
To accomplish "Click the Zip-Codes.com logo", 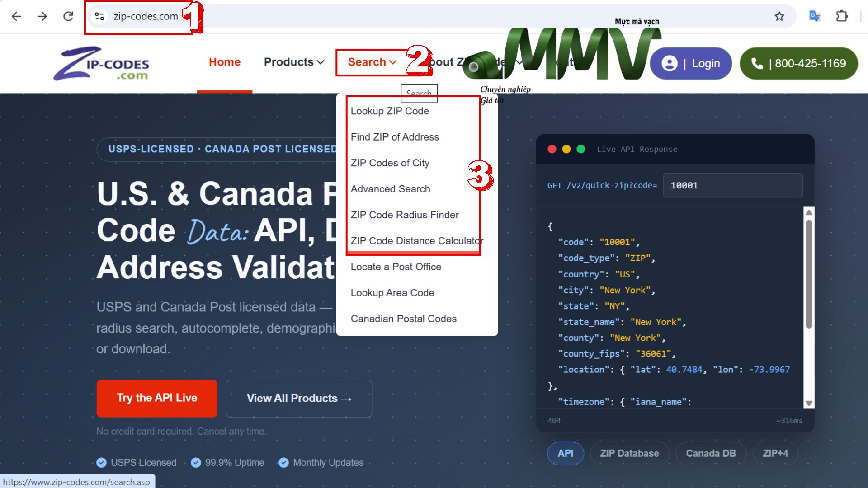I will 102,63.
